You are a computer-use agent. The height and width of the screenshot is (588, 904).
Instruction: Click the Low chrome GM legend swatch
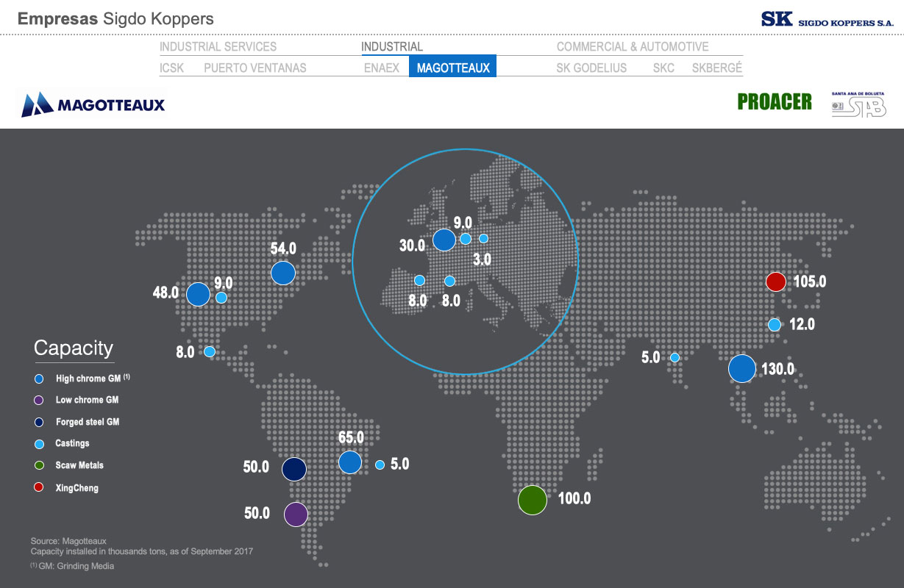[40, 401]
